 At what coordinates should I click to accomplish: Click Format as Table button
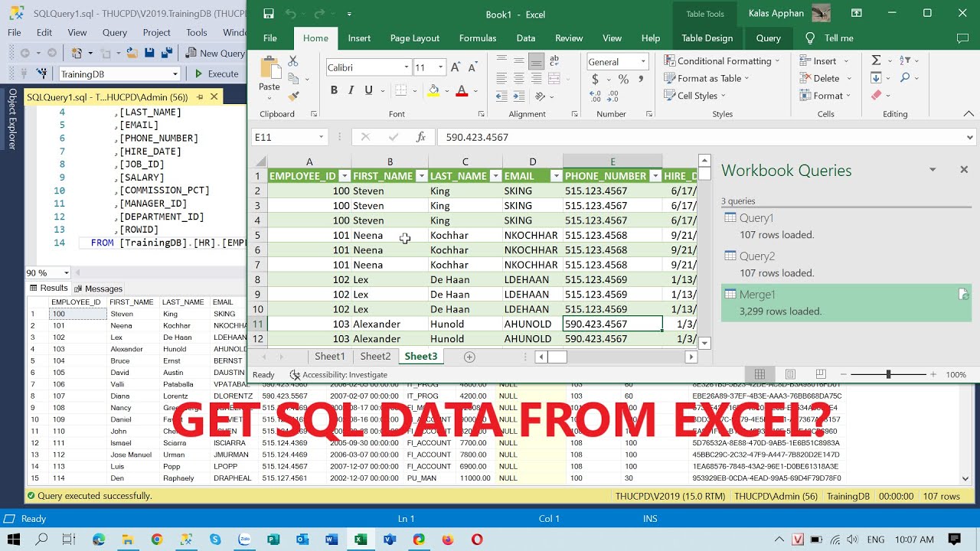tap(707, 78)
